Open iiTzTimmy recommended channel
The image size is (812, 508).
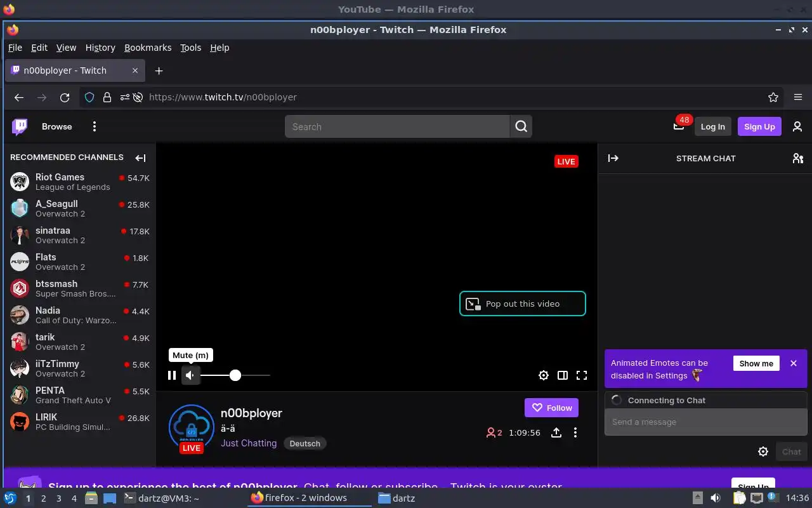click(x=79, y=368)
